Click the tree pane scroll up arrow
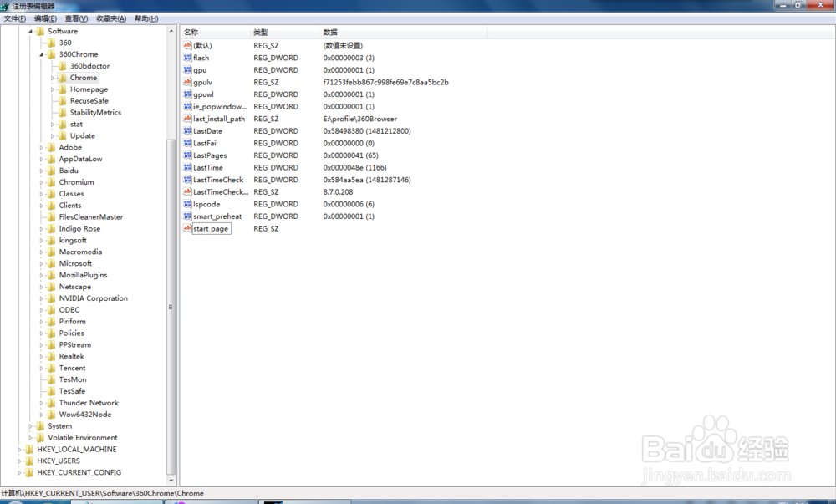Image resolution: width=836 pixels, height=504 pixels. 171,31
